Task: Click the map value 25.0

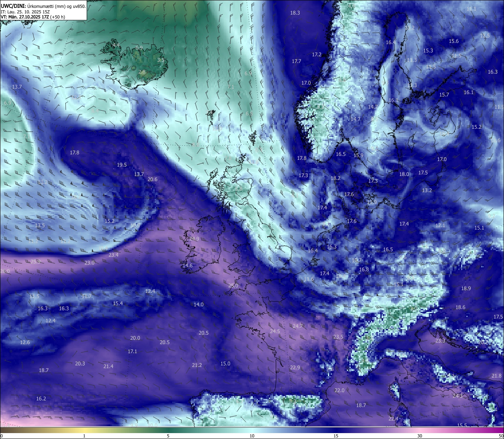Action: pyautogui.click(x=233, y=286)
